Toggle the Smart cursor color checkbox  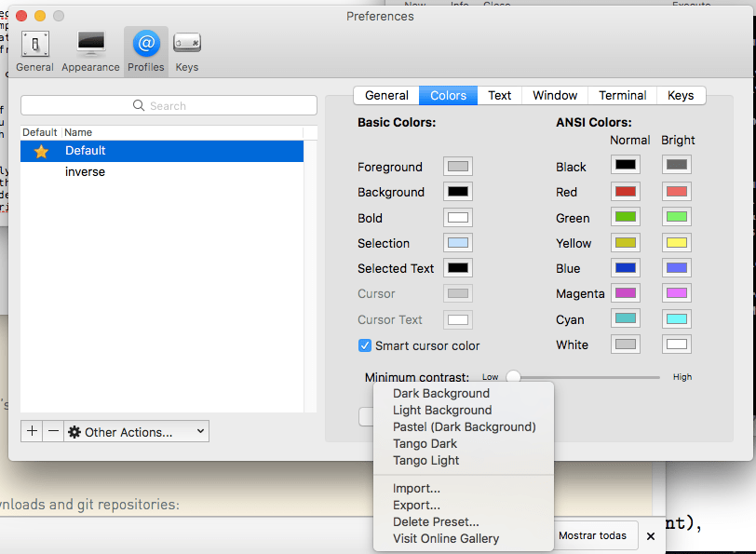tap(365, 345)
